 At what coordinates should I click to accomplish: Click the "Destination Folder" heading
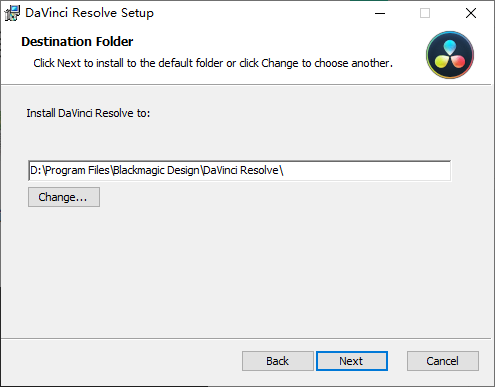[77, 42]
